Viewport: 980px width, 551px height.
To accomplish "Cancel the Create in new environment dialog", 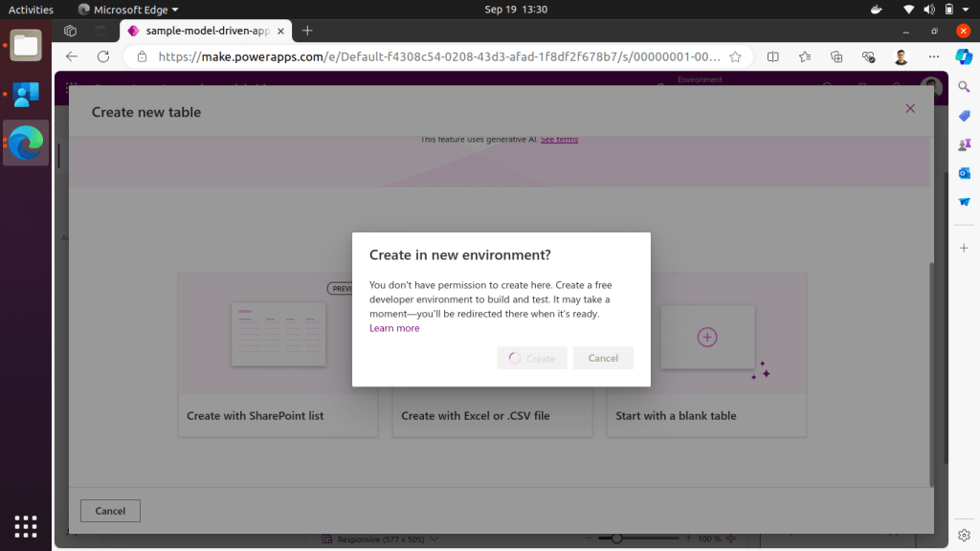I will pyautogui.click(x=603, y=358).
